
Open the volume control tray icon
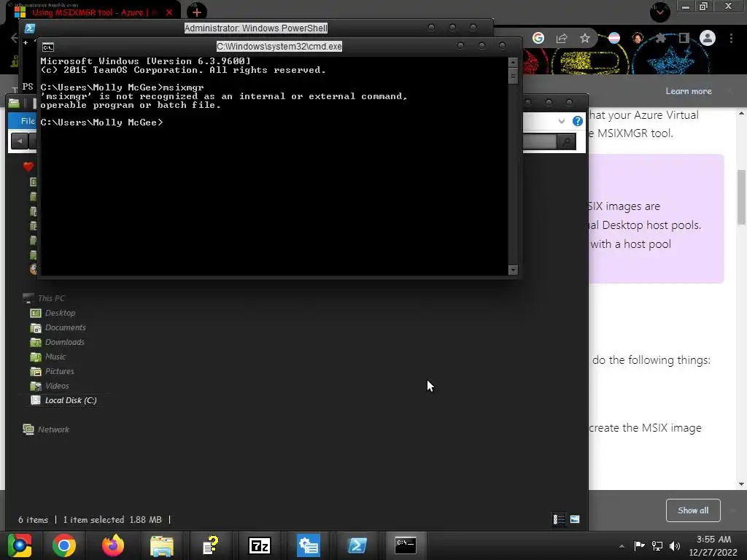pyautogui.click(x=675, y=546)
